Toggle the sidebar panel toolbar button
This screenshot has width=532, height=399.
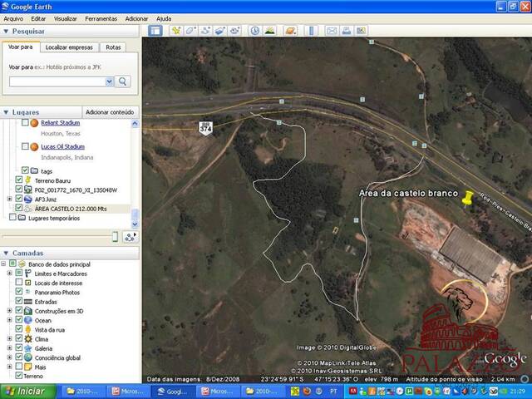point(155,31)
